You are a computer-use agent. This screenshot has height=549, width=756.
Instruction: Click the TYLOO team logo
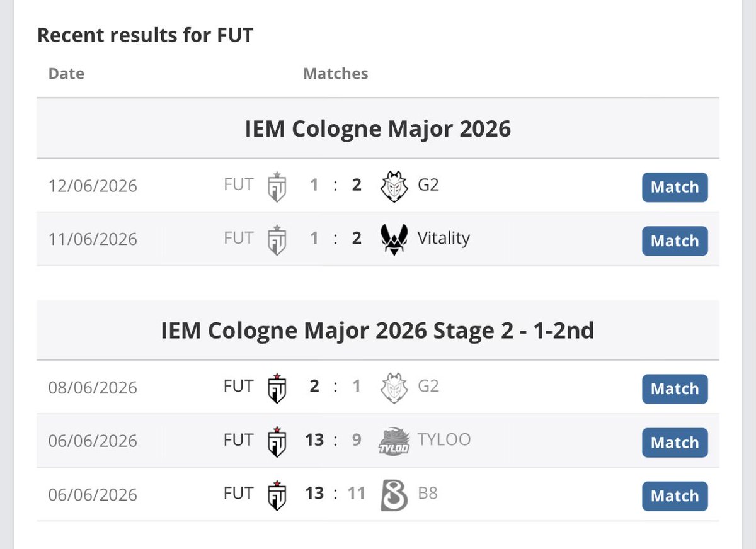pyautogui.click(x=394, y=441)
